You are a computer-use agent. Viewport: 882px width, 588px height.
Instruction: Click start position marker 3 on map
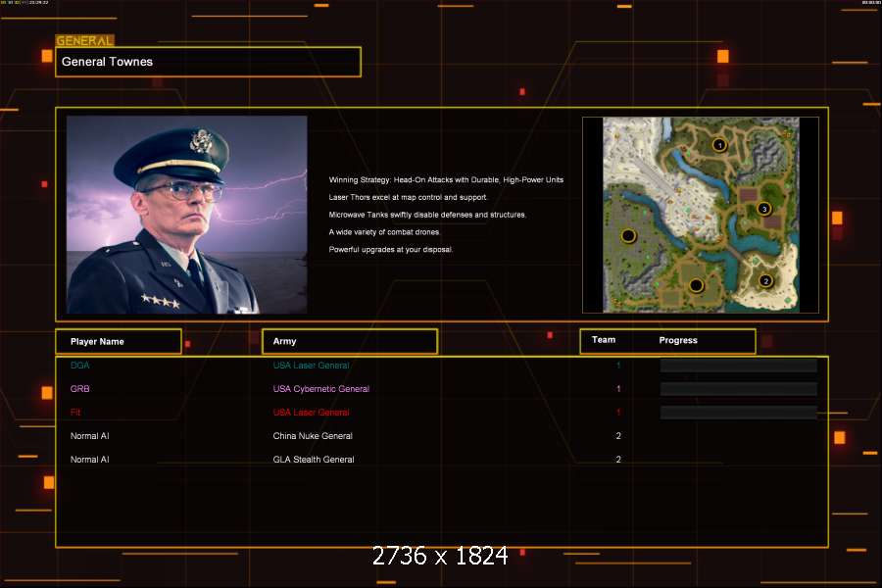tap(763, 209)
